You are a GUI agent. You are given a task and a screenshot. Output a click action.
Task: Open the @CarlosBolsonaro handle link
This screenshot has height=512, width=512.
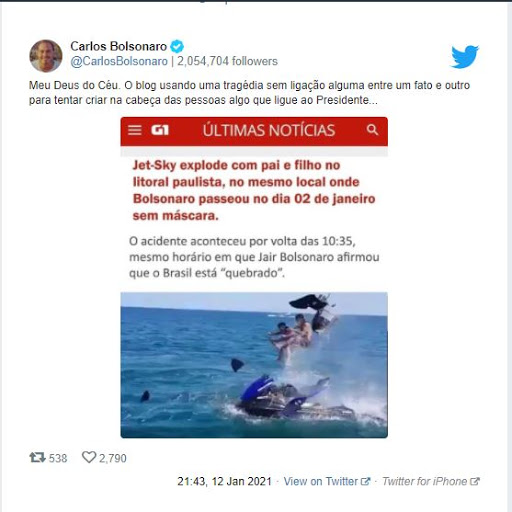(119, 61)
